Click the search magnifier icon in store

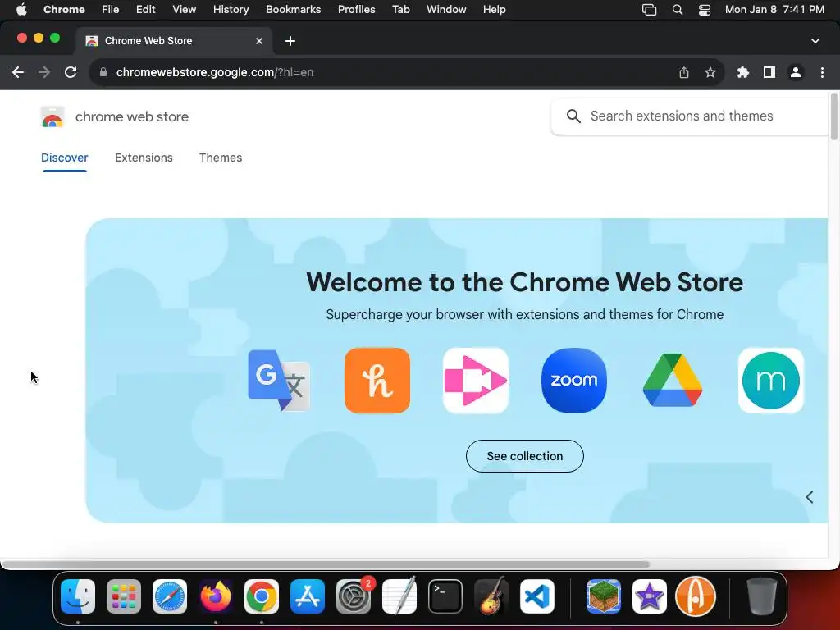(573, 116)
